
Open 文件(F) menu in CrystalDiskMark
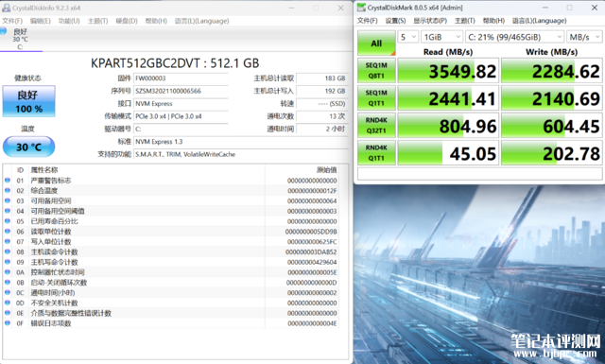tap(368, 21)
